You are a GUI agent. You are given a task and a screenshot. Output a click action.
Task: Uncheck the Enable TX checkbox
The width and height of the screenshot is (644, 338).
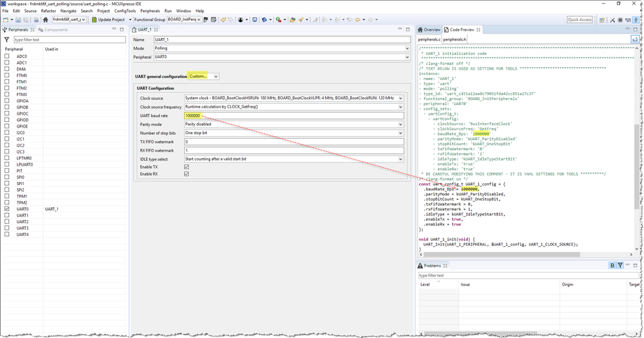tap(186, 167)
